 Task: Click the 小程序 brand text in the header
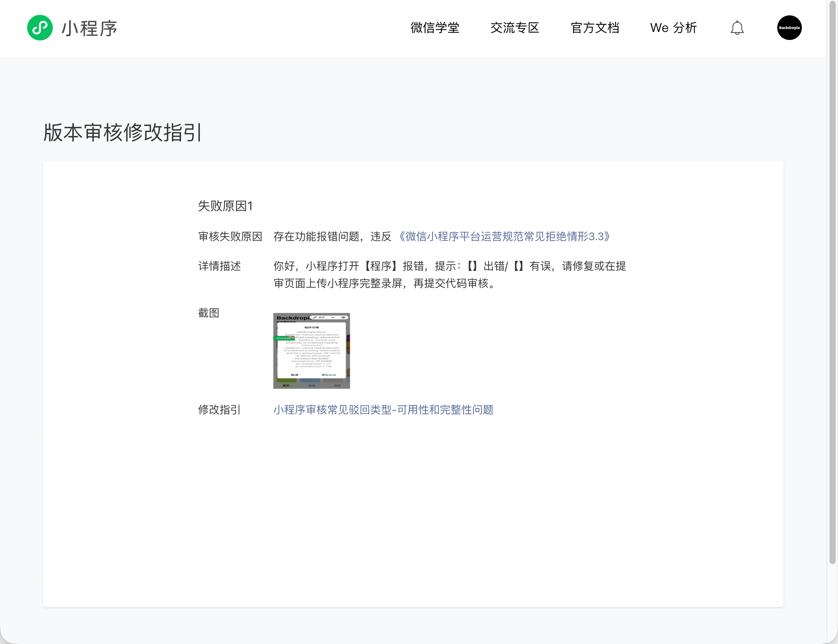[x=89, y=28]
